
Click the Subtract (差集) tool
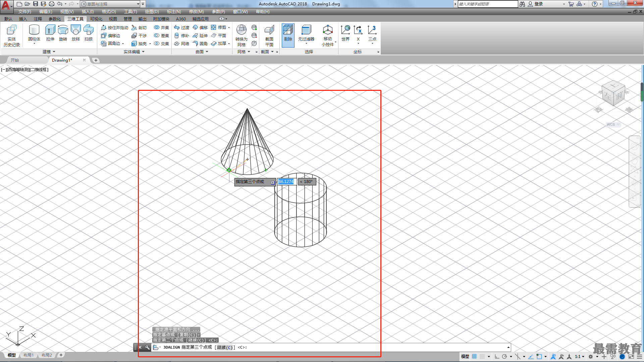[x=161, y=36]
